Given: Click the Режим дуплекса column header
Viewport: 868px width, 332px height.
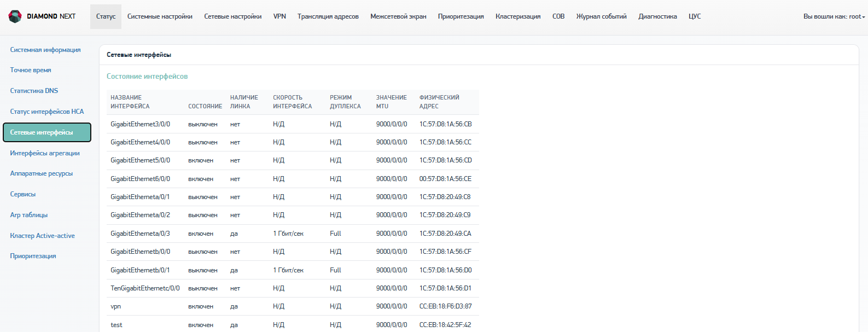Looking at the screenshot, I should click(345, 102).
